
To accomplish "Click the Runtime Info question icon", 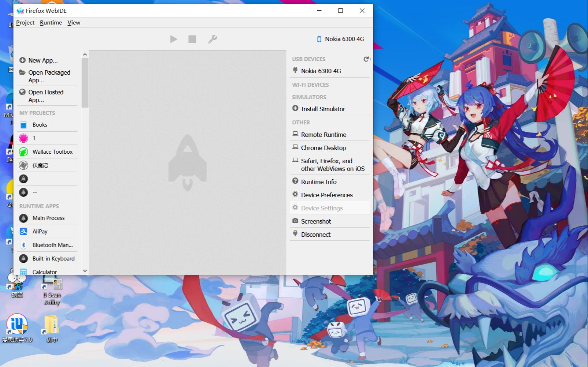I will [x=295, y=181].
